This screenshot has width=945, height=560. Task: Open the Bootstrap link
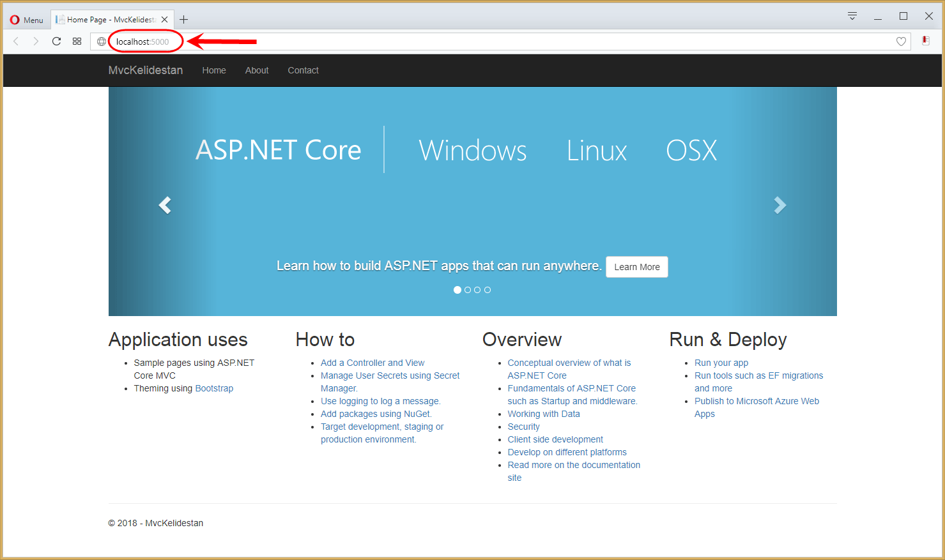[x=214, y=388]
